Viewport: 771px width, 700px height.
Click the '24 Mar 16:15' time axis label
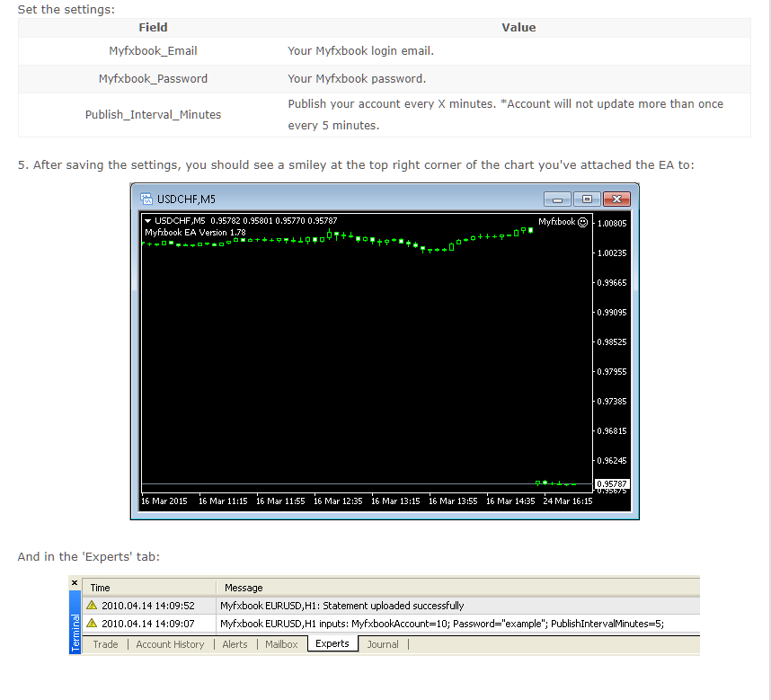pos(567,501)
